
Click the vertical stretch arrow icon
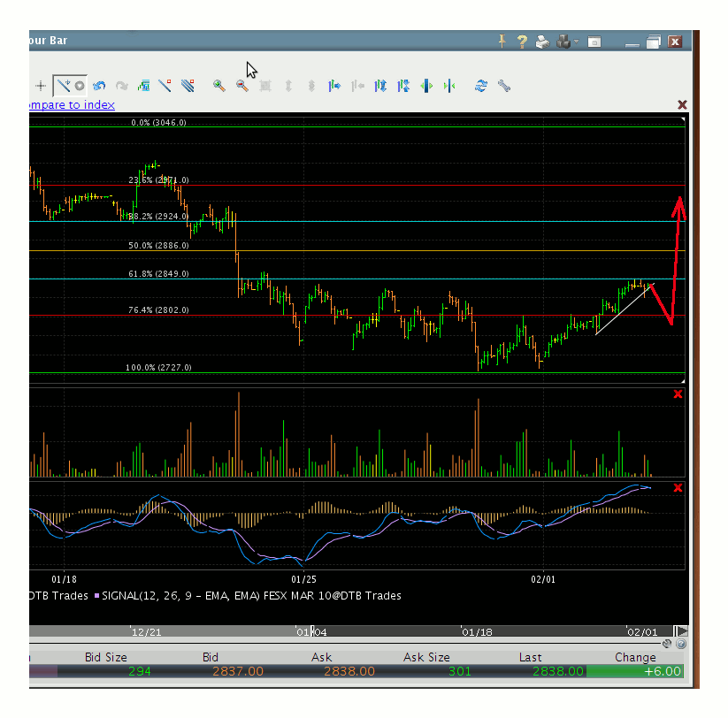click(288, 86)
